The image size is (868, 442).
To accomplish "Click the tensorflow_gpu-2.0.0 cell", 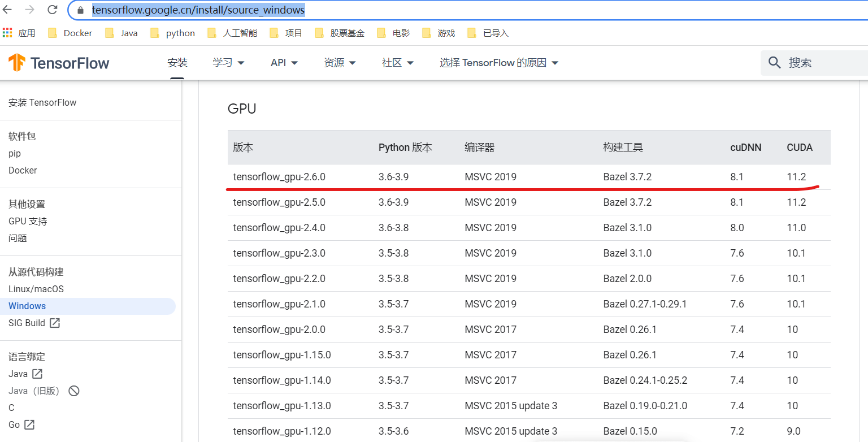I will tap(279, 330).
